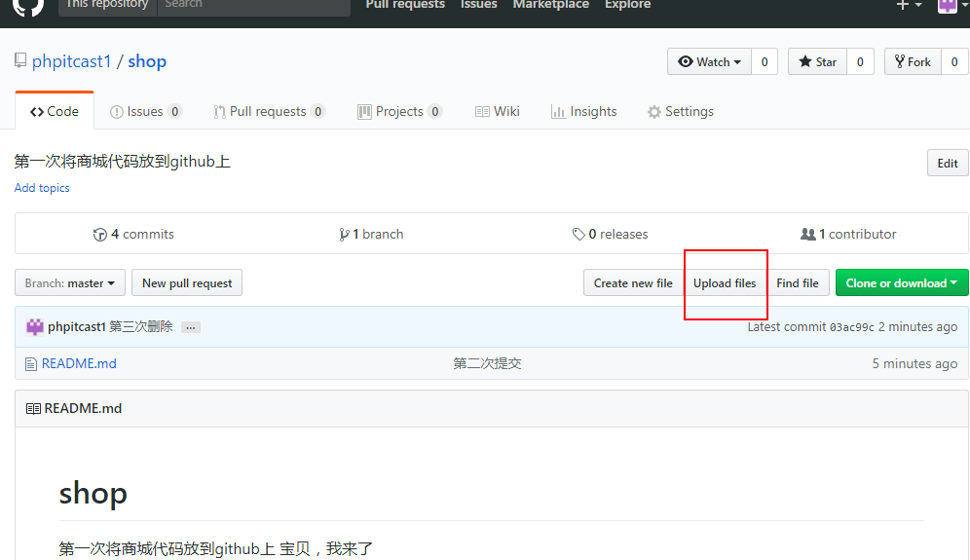This screenshot has width=970, height=560.
Task: Star the shop repository
Action: point(817,62)
